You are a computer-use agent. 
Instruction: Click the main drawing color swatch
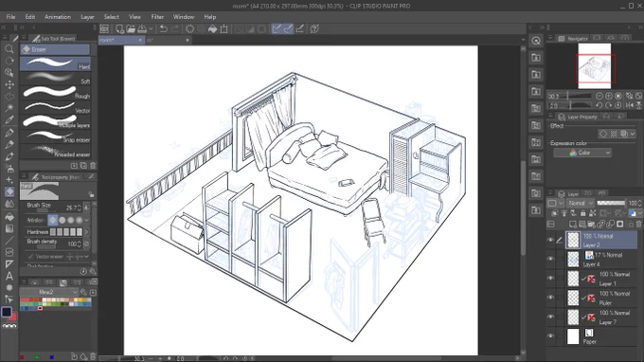pyautogui.click(x=7, y=312)
